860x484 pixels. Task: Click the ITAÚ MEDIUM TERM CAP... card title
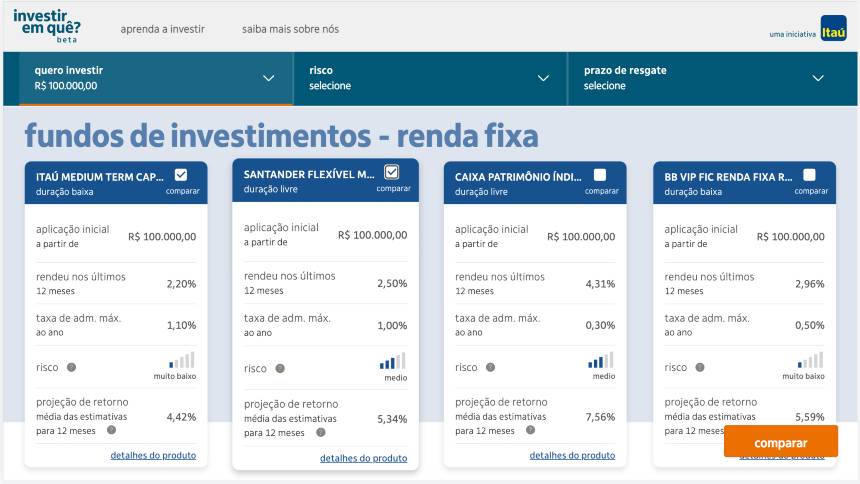(x=100, y=177)
